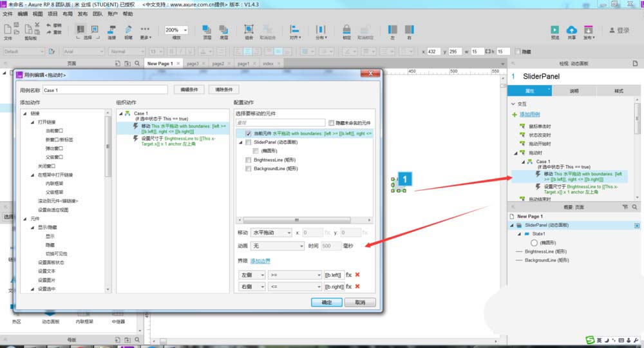This screenshot has height=348, width=644.
Task: Click the 添加边界 link
Action: (260, 261)
